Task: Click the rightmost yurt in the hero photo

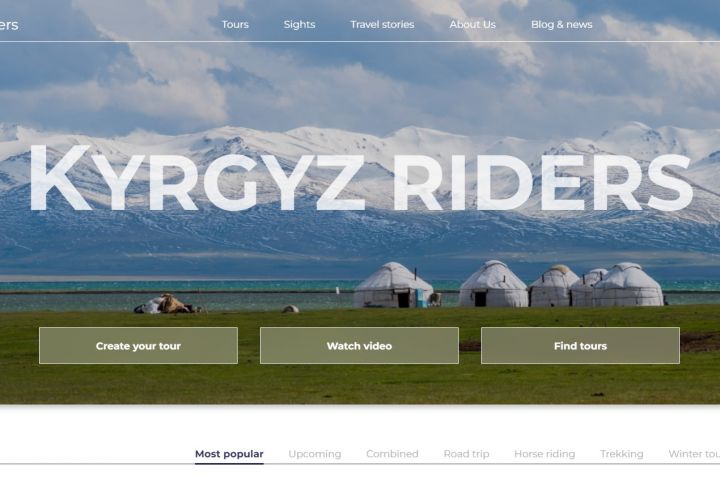Action: 628,284
